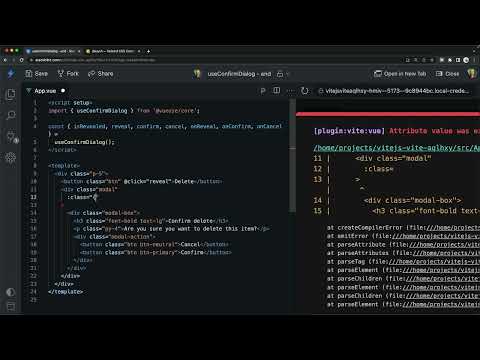Toggle the bottom panel icon in the sidebar
Viewport: 480px width, 360px height.
point(11,306)
